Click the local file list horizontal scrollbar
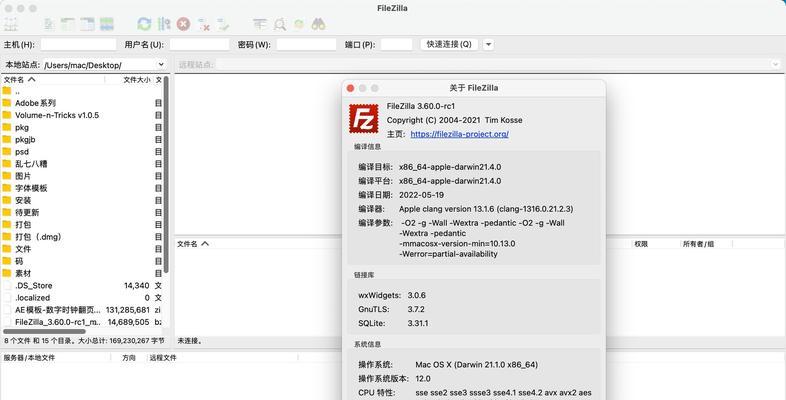786x400 pixels. pyautogui.click(x=44, y=331)
